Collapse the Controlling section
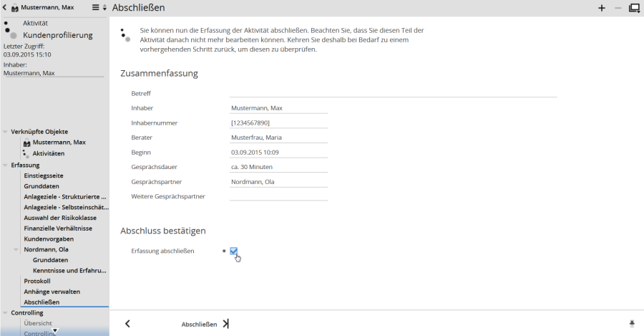Image resolution: width=644 pixels, height=336 pixels. [x=6, y=313]
